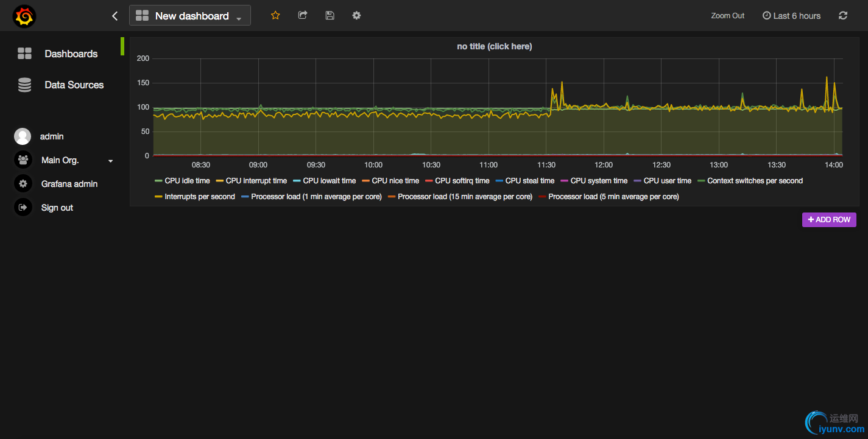Save the dashboard with the floppy icon

(x=330, y=15)
